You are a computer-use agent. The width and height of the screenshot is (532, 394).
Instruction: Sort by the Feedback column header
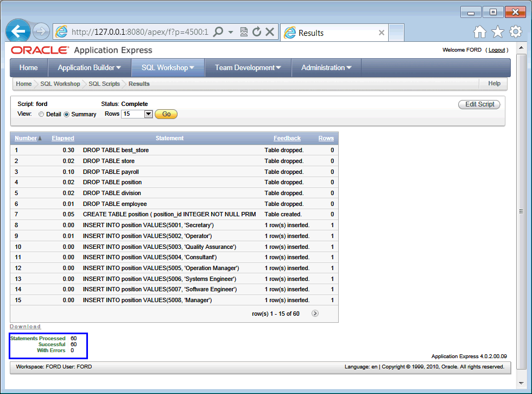[x=287, y=138]
